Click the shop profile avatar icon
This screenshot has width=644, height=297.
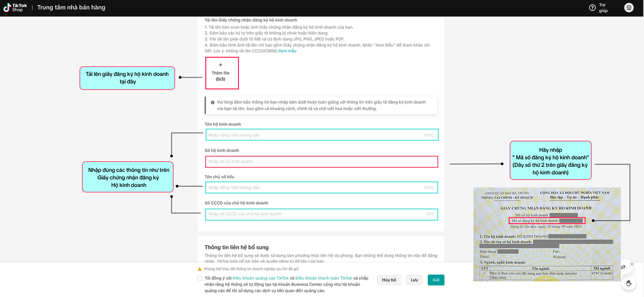coord(629,8)
